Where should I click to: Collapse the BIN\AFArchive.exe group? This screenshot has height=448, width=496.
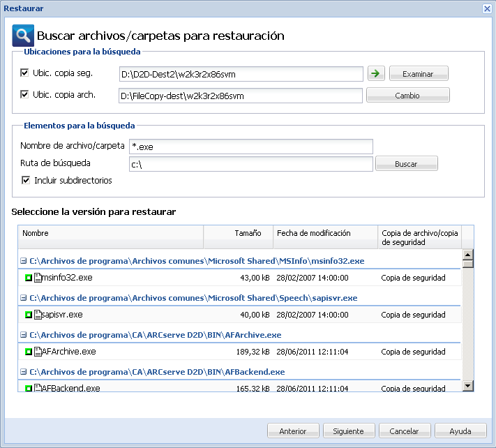point(24,335)
